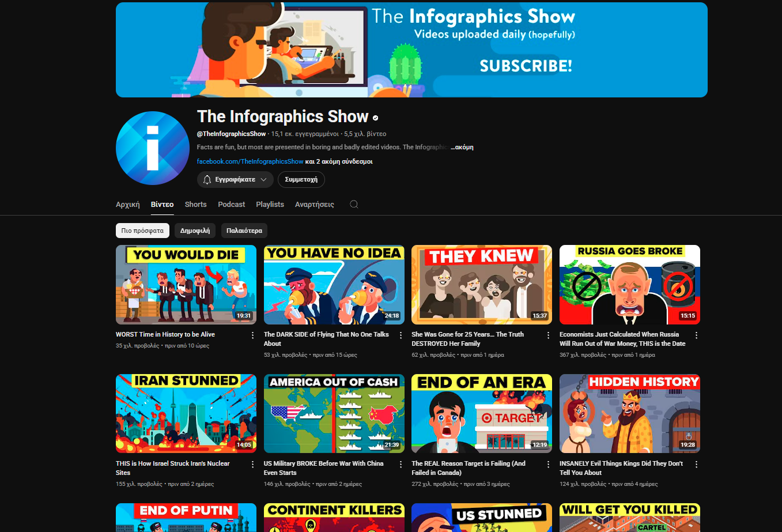
Task: Play the CONTINENT KILLERS thumbnail video
Action: [x=334, y=518]
